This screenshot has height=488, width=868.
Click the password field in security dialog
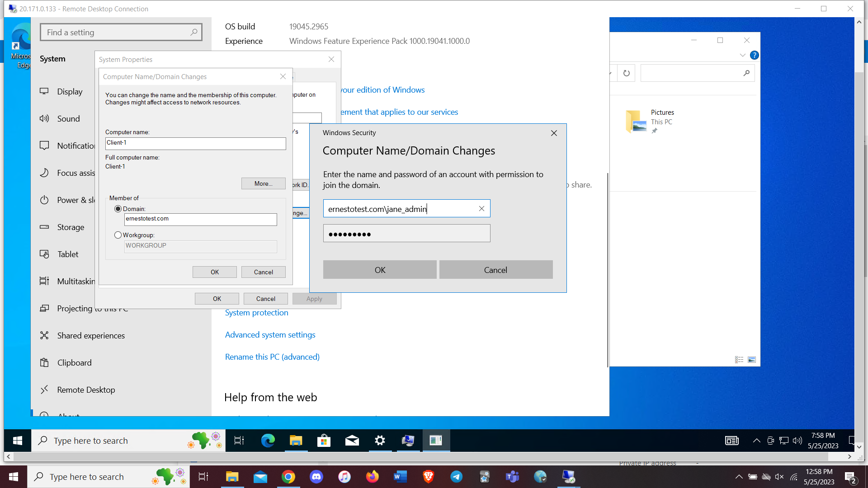pyautogui.click(x=406, y=234)
